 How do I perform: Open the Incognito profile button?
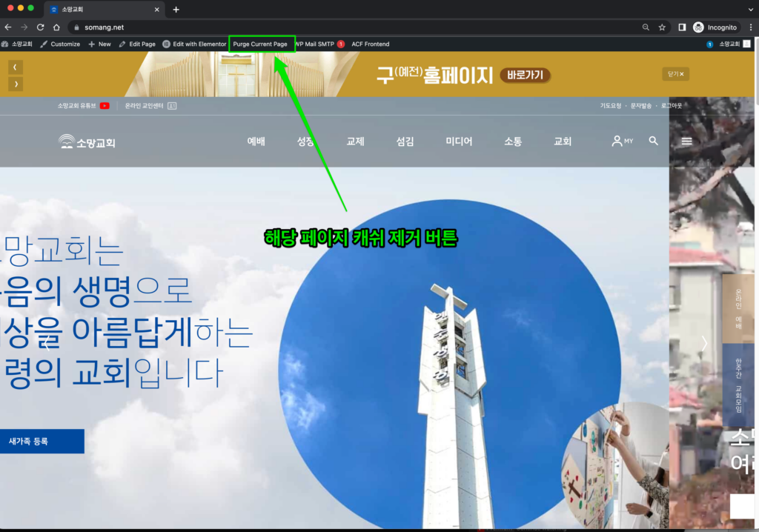click(x=715, y=27)
